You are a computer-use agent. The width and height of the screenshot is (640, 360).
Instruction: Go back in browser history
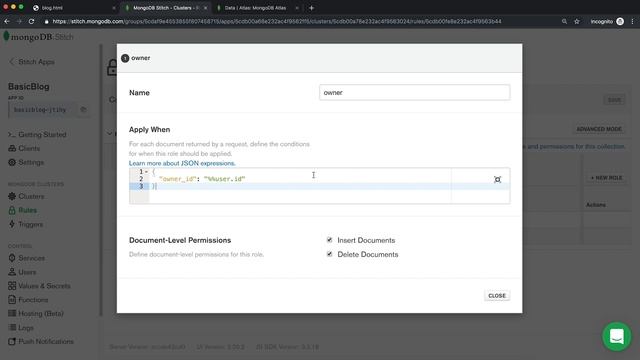[7, 21]
